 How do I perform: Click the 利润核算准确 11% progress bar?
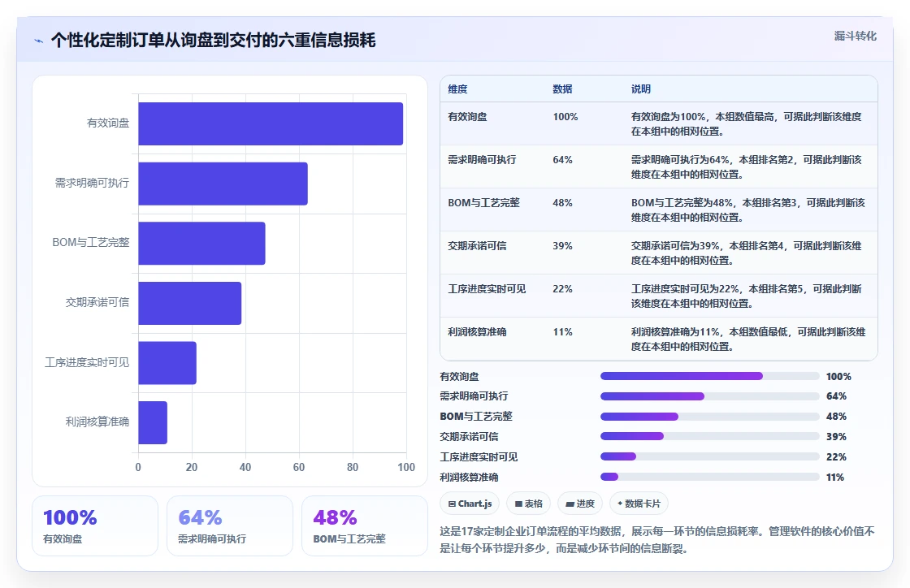[x=710, y=477]
